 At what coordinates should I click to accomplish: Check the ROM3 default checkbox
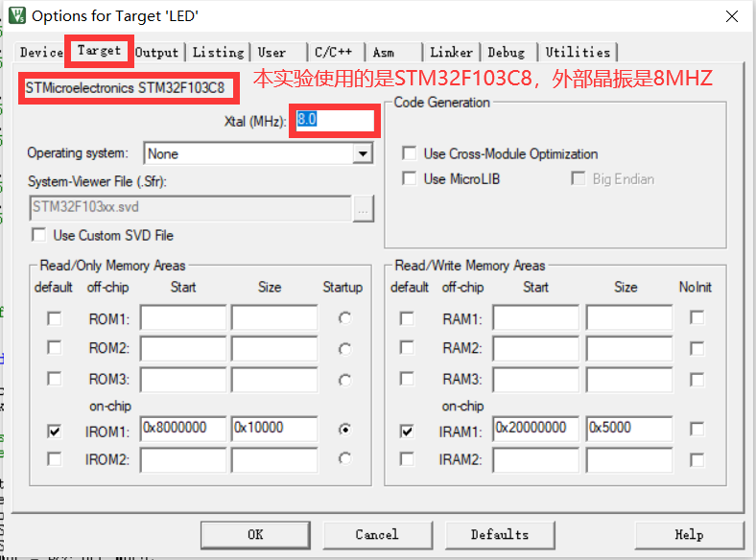coord(54,379)
